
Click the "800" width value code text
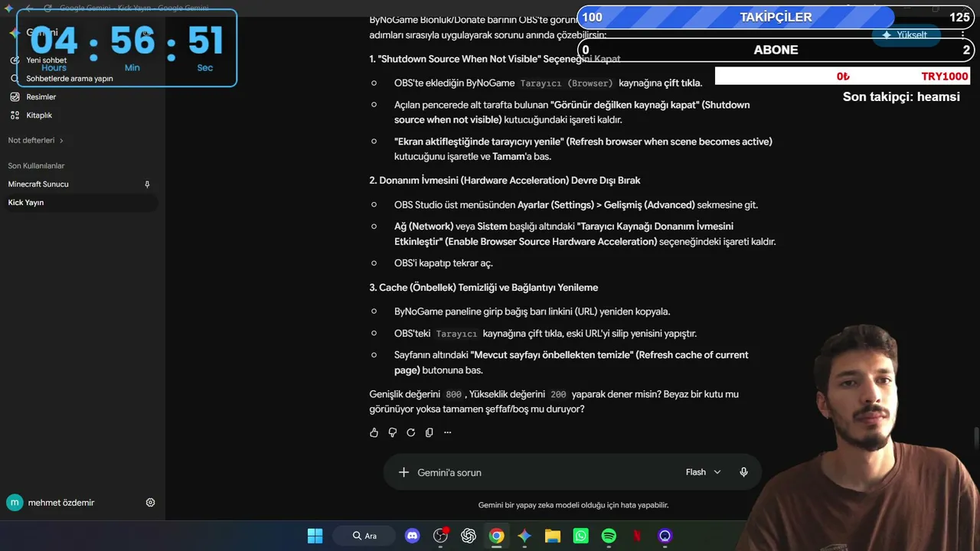(x=453, y=395)
